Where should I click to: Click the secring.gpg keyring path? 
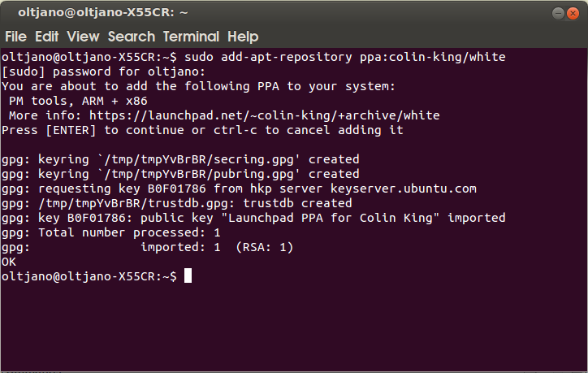(198, 159)
